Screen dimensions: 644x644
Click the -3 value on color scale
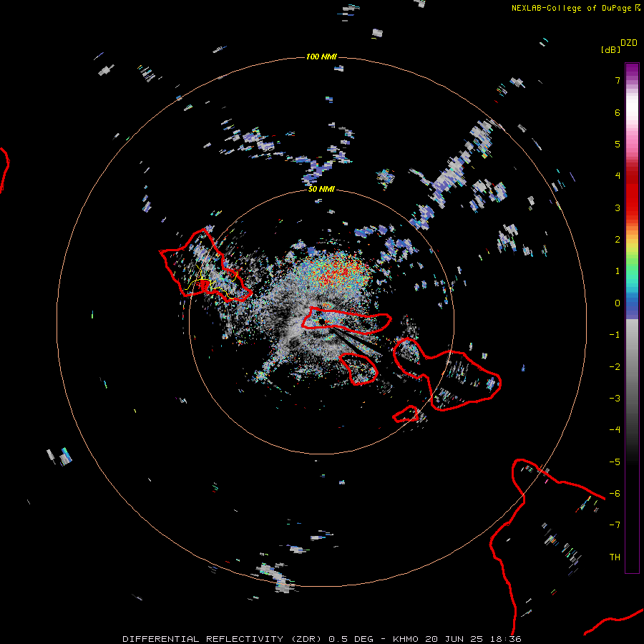615,399
